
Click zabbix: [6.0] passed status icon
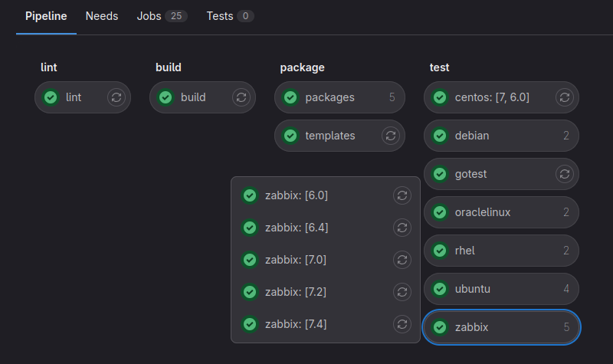click(x=250, y=195)
